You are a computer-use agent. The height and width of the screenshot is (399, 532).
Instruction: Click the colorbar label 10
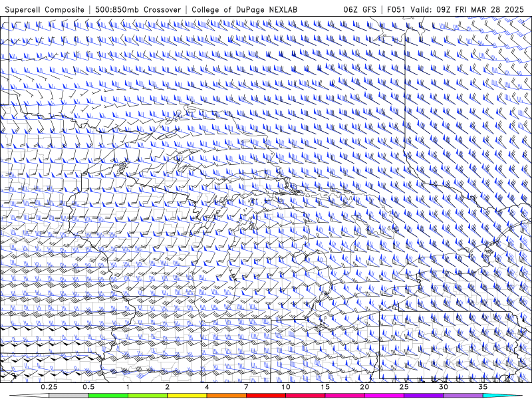(x=286, y=387)
